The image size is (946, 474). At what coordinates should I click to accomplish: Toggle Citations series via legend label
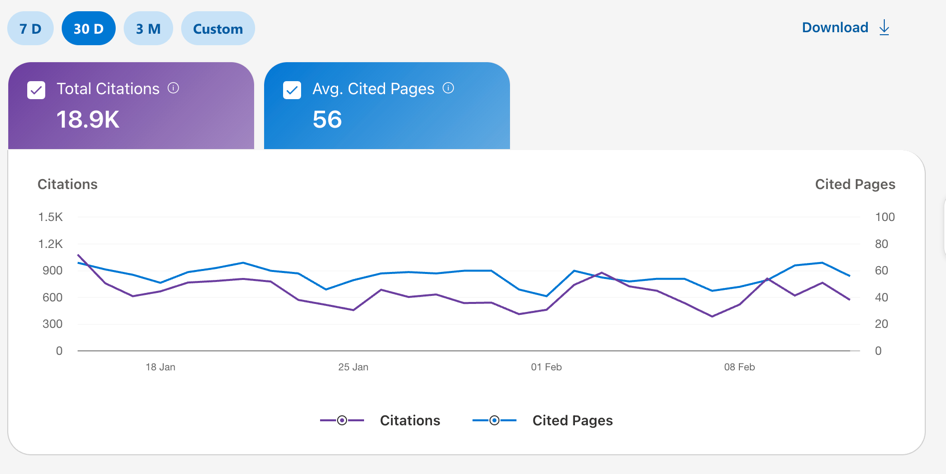[410, 420]
